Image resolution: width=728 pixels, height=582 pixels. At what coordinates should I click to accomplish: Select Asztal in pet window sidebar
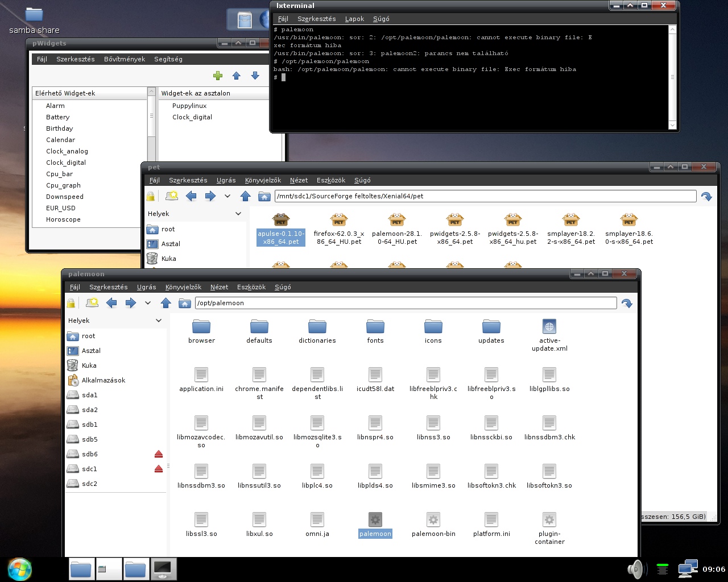(x=171, y=244)
